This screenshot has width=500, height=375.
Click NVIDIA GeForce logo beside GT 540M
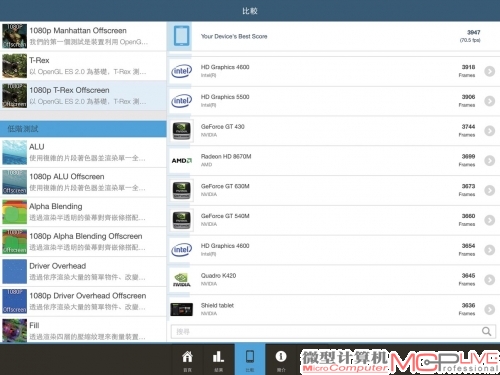click(182, 220)
